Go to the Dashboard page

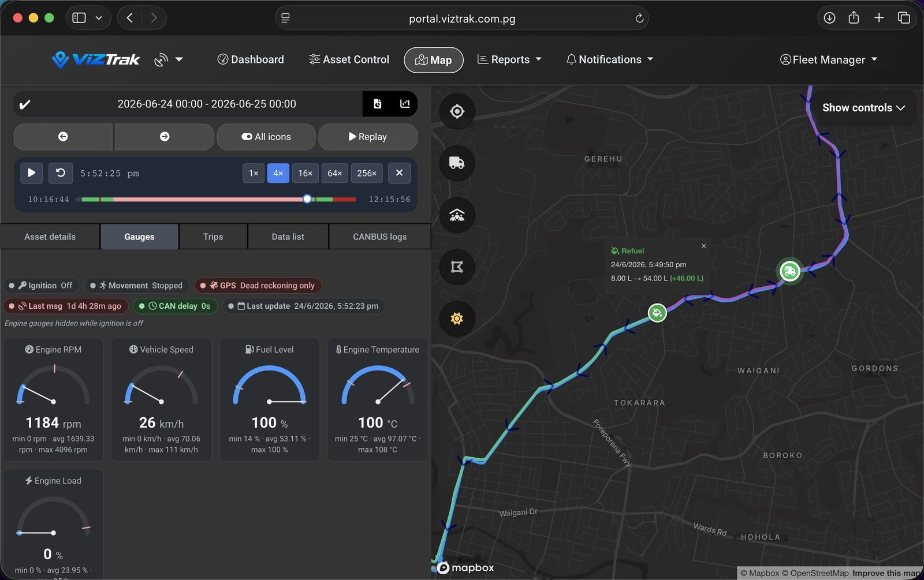251,59
